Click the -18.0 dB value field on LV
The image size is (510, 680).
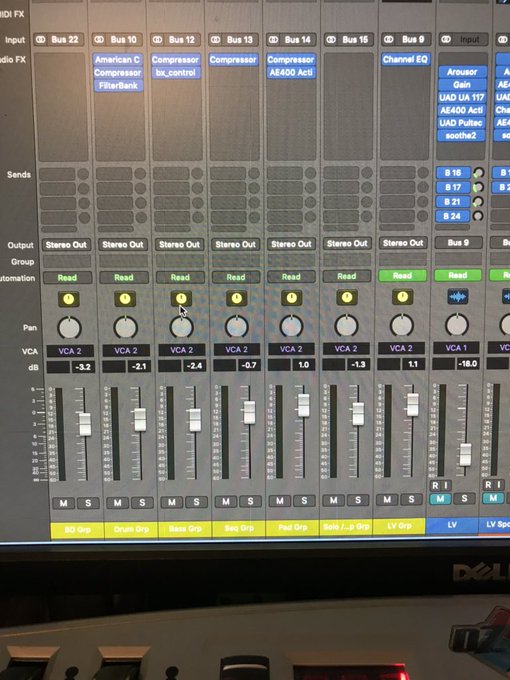(468, 364)
